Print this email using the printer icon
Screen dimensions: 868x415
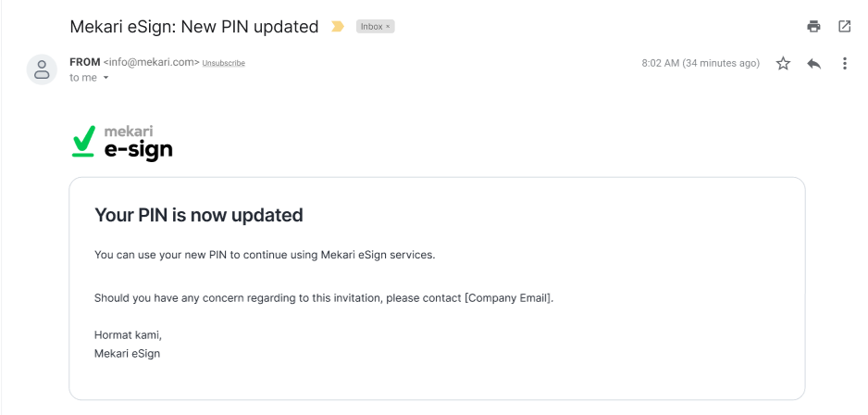813,27
